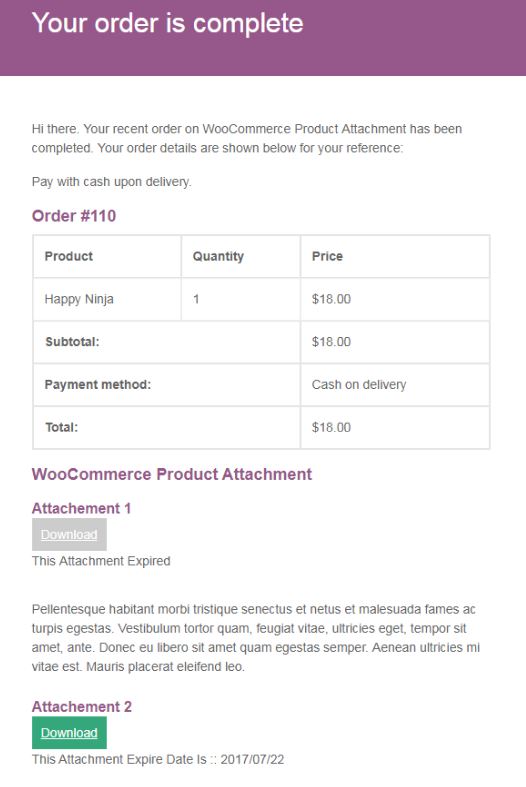Screen dimensions: 526x787
Task: Click the Cash on delivery cell
Action: [395, 384]
